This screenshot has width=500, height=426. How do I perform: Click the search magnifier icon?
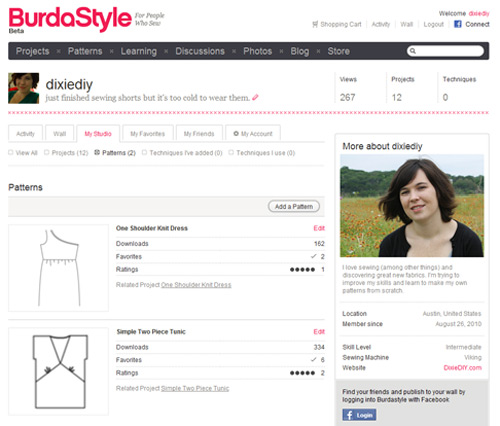click(413, 51)
